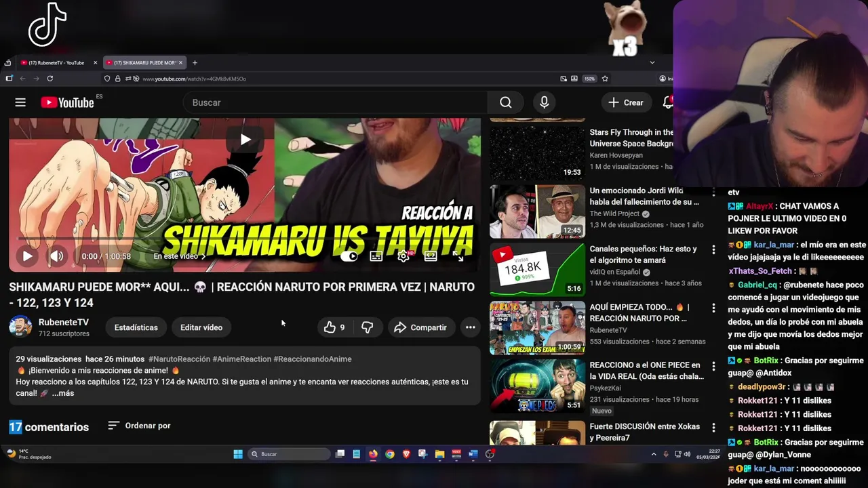Click the #NarutoReacción hashtag
The height and width of the screenshot is (488, 868).
tap(179, 359)
